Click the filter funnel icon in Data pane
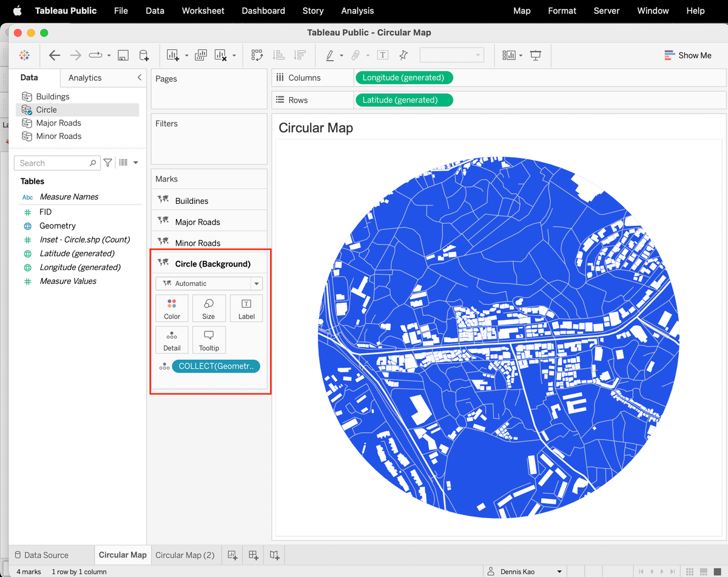This screenshot has height=577, width=728. (x=107, y=163)
